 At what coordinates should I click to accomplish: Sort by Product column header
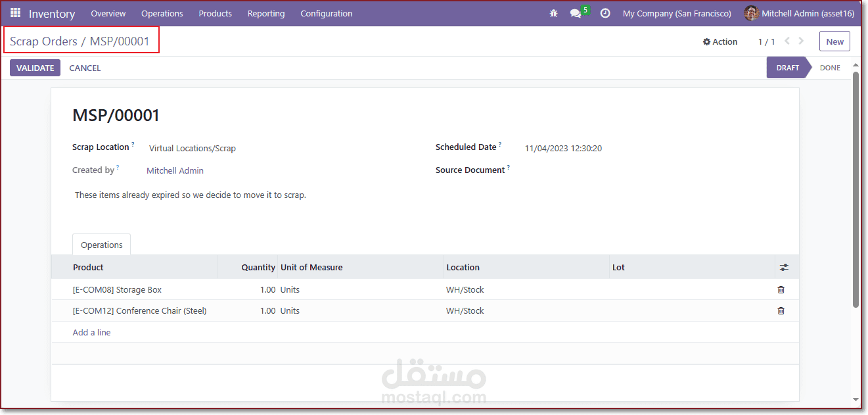click(x=88, y=268)
